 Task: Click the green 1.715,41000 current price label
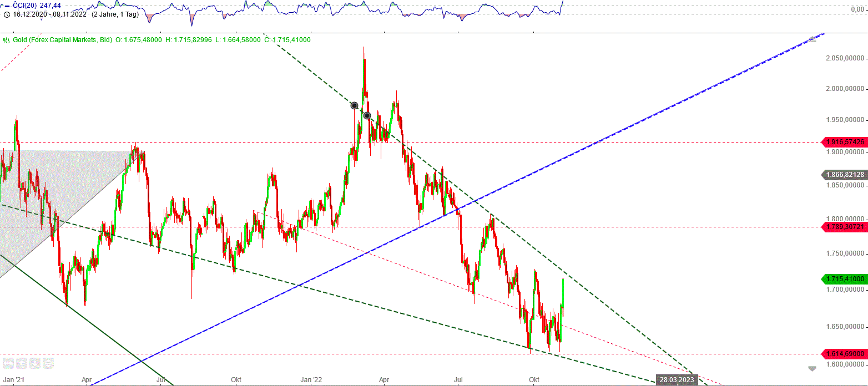pyautogui.click(x=844, y=279)
